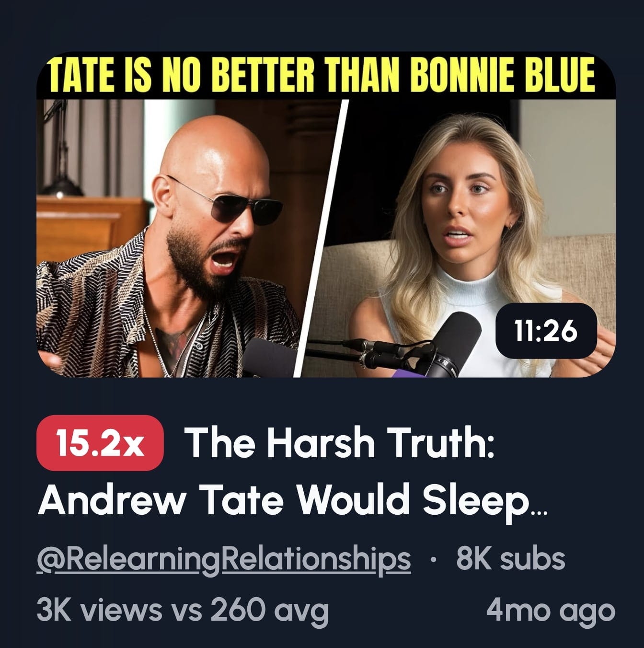The height and width of the screenshot is (648, 644).
Task: Open the video thumbnail with yellow headline
Action: (326, 215)
